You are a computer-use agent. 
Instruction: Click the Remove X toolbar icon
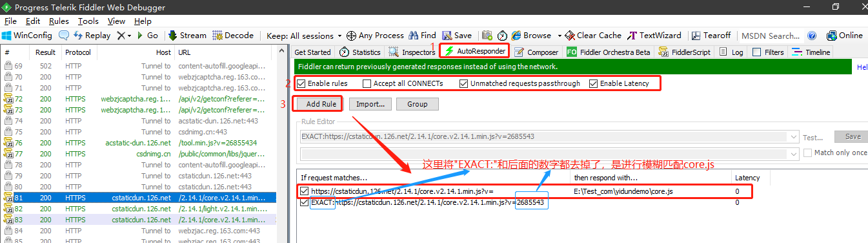121,36
